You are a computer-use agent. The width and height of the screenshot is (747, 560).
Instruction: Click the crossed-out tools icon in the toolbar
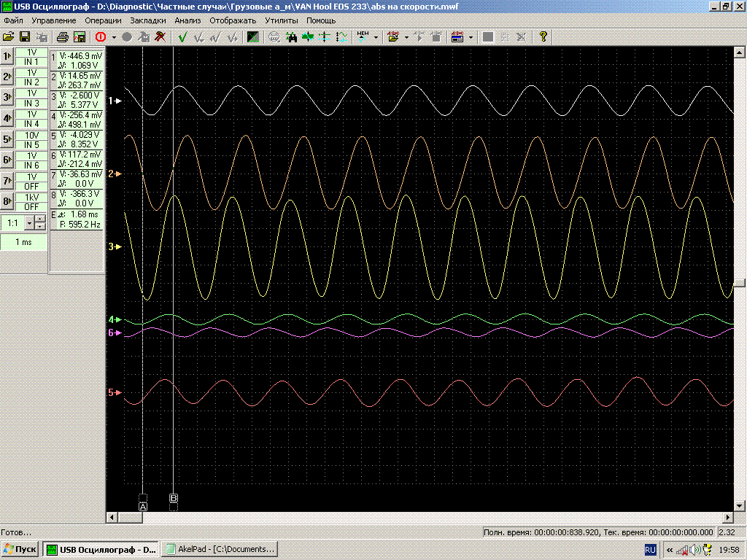point(160,36)
